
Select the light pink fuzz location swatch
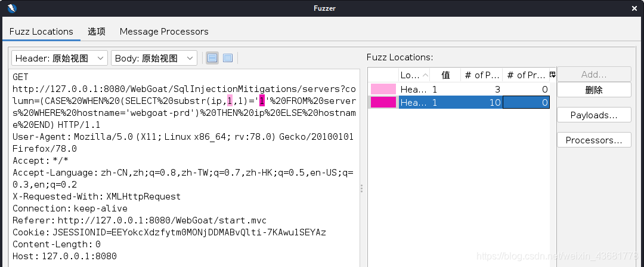(383, 89)
